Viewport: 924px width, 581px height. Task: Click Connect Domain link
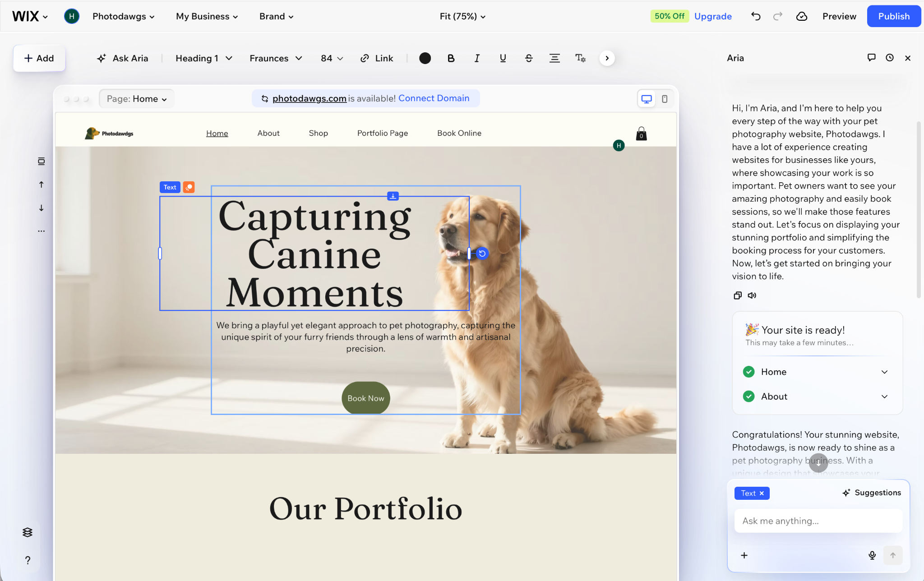point(434,98)
